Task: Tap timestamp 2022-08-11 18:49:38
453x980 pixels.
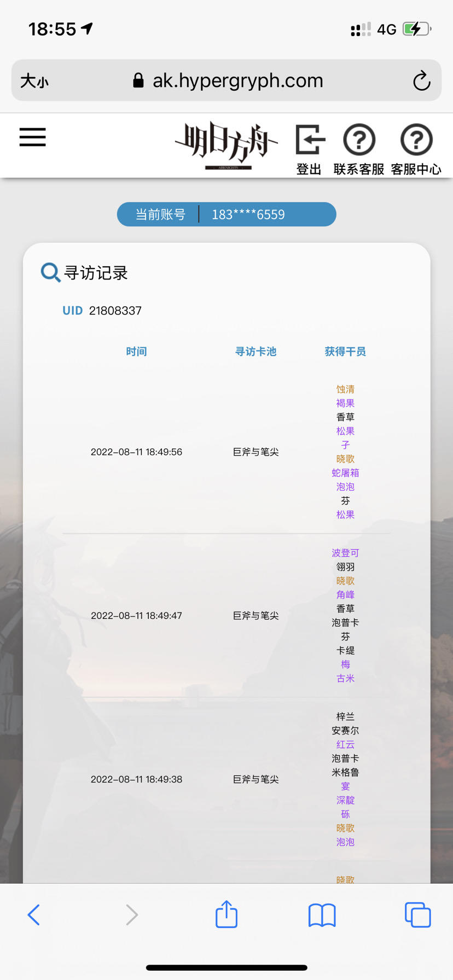Action: pyautogui.click(x=136, y=779)
